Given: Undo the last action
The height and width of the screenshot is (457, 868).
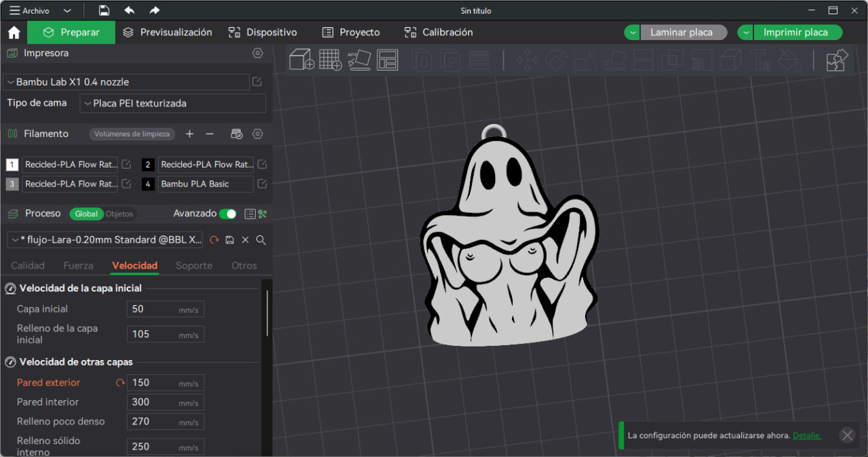Looking at the screenshot, I should (129, 10).
